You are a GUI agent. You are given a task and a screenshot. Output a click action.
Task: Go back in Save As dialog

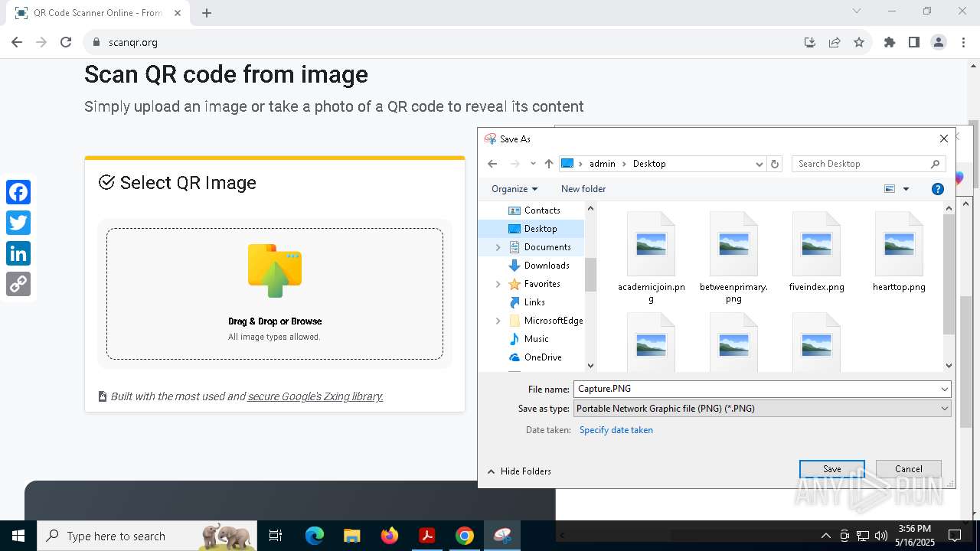492,164
